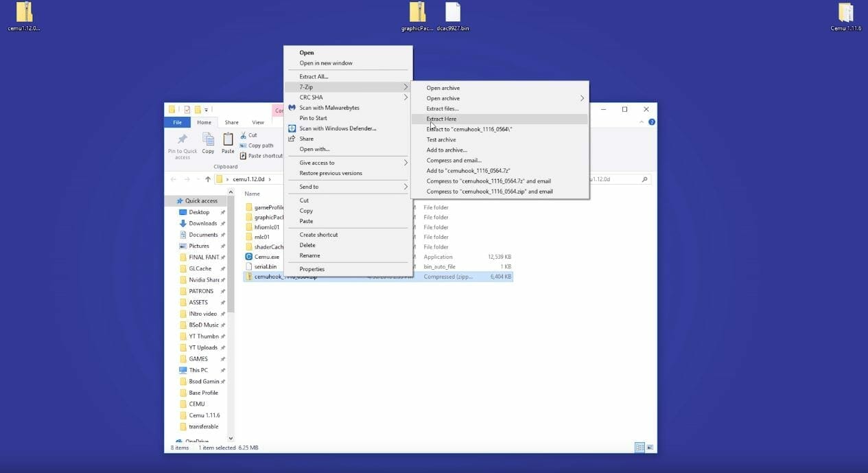Choose Extract Here from 7-Zip menu
This screenshot has height=473, width=868.
coord(441,119)
